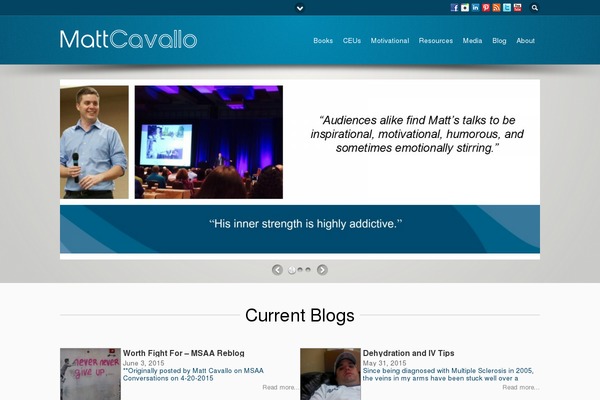The image size is (600, 400).
Task: Click the Dehydration post thumbnail photo
Action: pyautogui.click(x=331, y=374)
